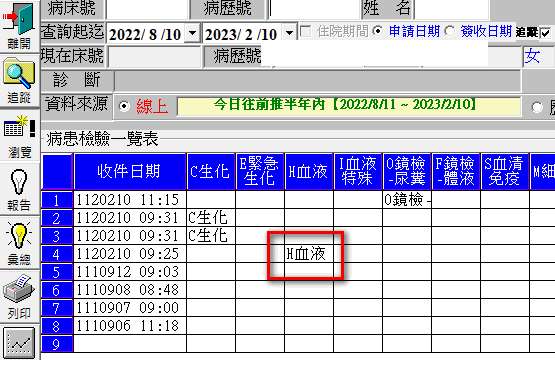The image size is (555, 368).
Task: Open the H血液 cell in row 4
Action: [309, 254]
